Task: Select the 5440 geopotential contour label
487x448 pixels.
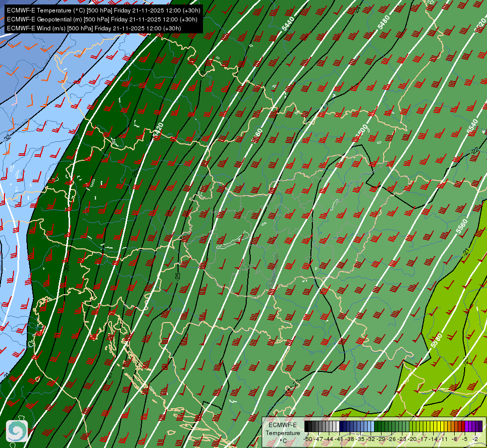Action: (288, 23)
